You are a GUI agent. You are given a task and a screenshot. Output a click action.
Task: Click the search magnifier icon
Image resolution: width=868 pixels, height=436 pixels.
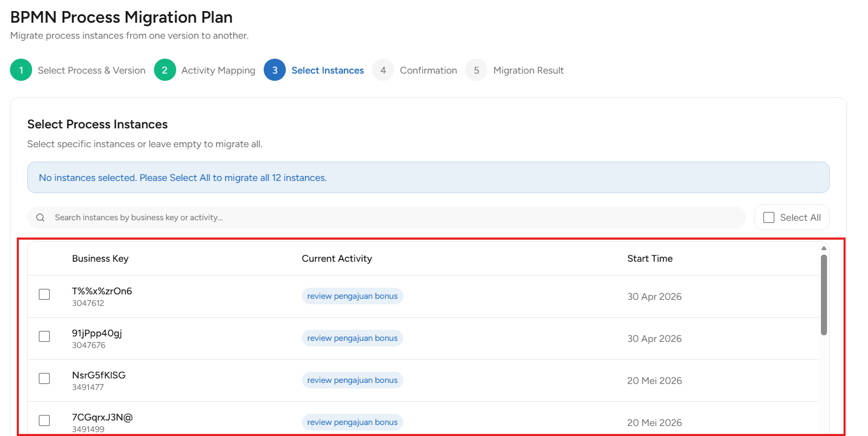pyautogui.click(x=40, y=217)
